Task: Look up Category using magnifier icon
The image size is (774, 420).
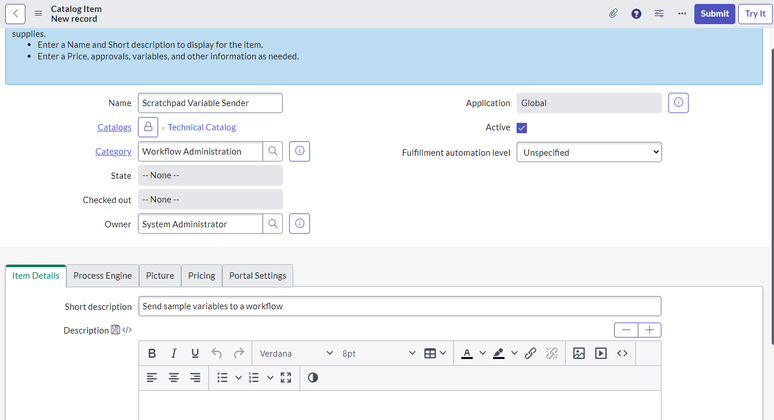Action: tap(272, 151)
